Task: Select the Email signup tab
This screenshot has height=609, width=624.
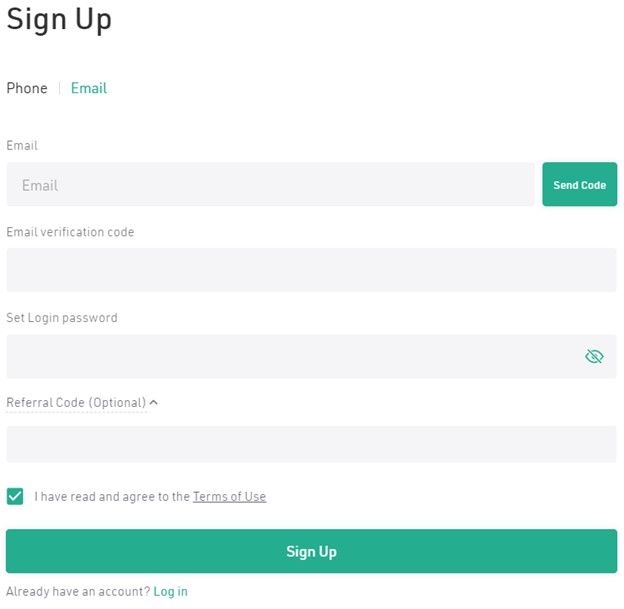Action: tap(89, 88)
